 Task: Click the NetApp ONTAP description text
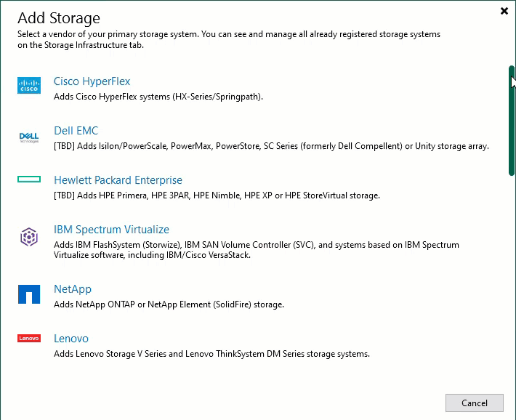169,304
